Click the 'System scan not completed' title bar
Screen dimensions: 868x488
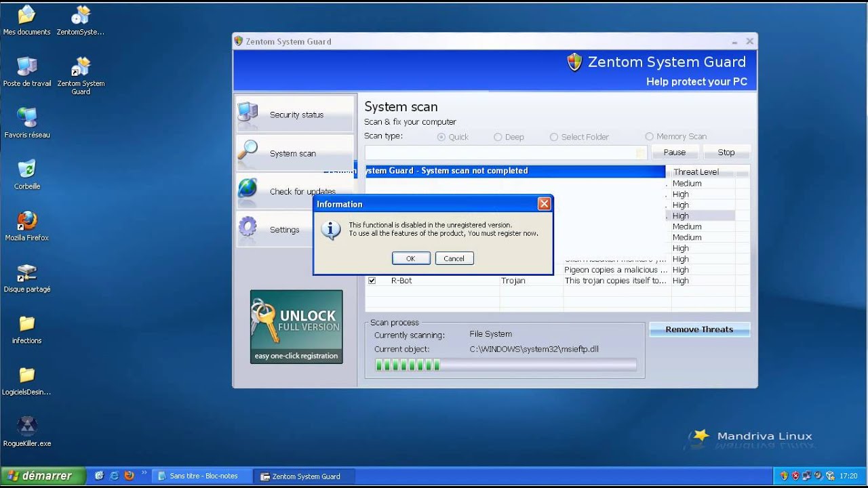515,171
